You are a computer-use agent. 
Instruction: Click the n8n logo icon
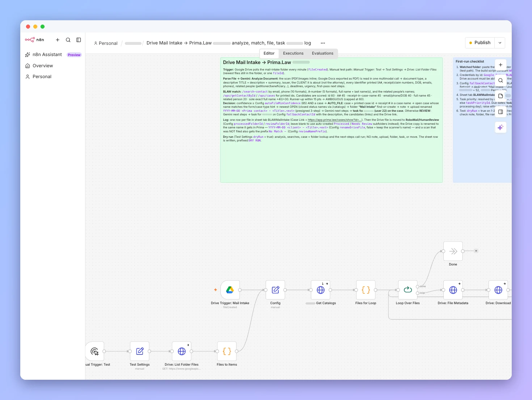[30, 40]
